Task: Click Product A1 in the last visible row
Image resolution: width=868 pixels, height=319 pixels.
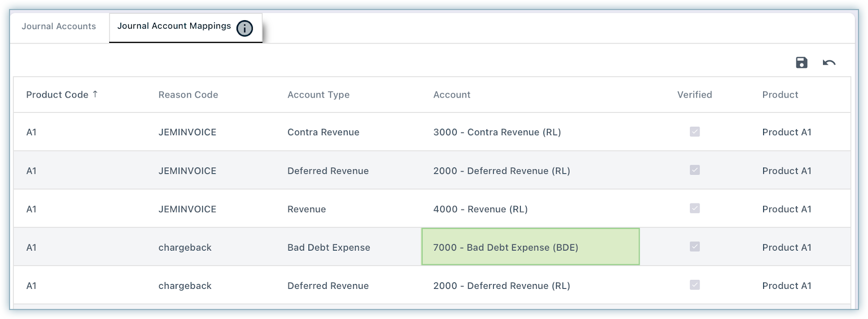Action: coord(786,286)
